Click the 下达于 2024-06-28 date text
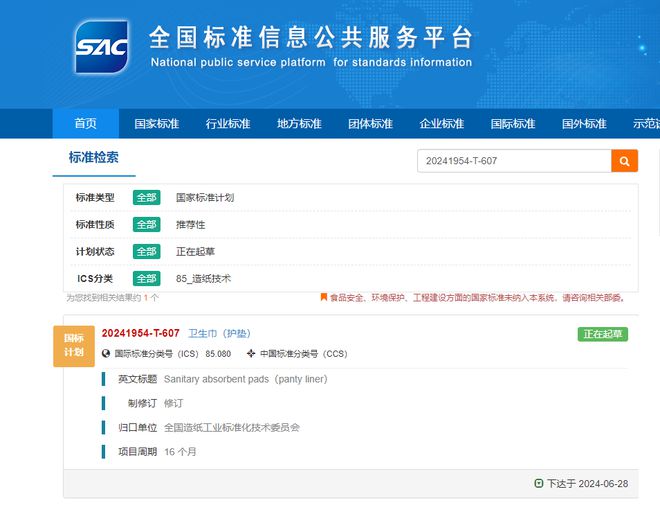The image size is (660, 512). (587, 483)
